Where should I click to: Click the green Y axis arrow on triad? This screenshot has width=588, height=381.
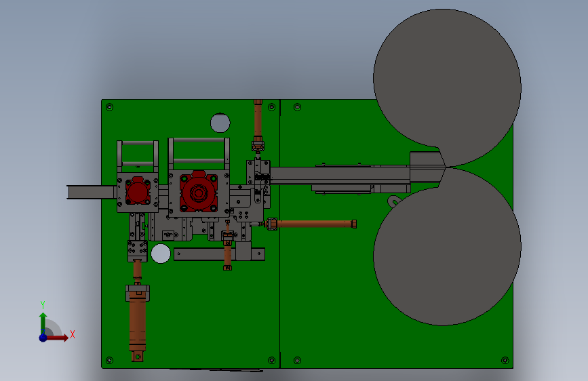click(43, 323)
